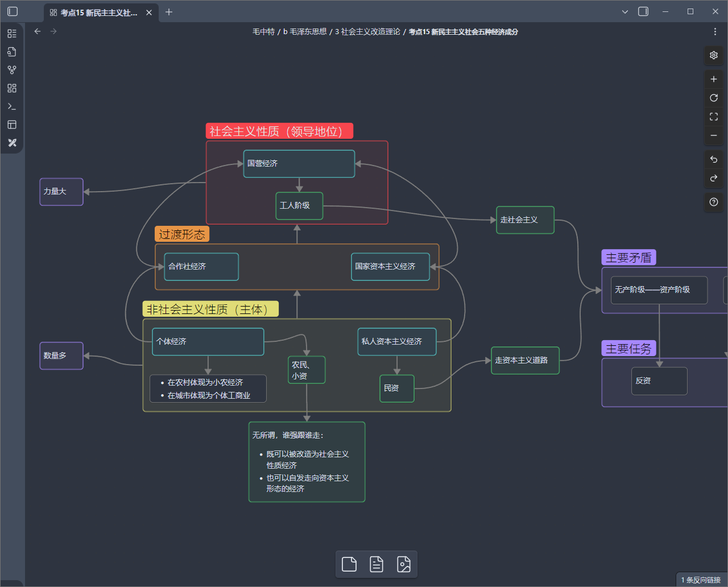
Task: Click the template layout ribbon icon
Action: pos(12,125)
